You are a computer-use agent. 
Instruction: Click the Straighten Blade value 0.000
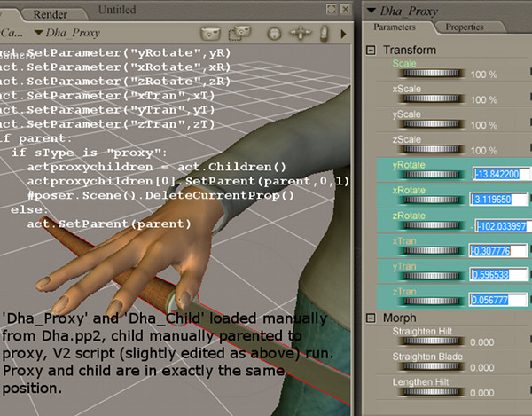click(481, 368)
